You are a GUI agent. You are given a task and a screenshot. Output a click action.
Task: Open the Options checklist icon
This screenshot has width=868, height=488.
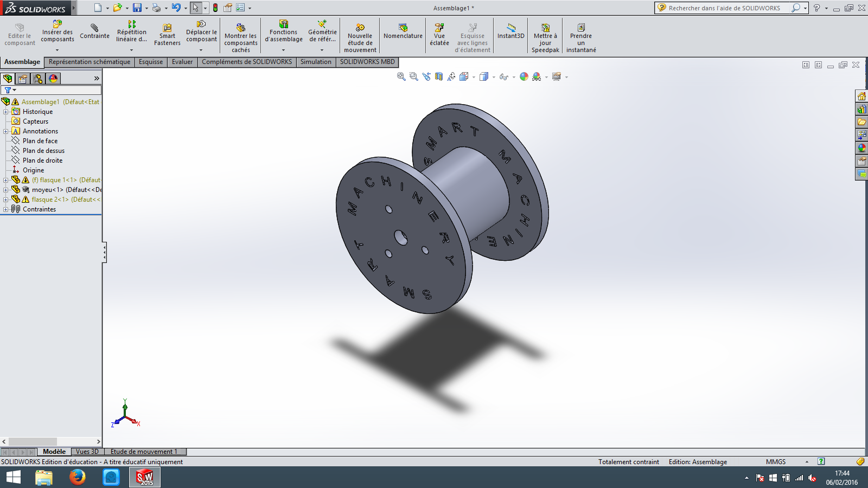(x=240, y=8)
